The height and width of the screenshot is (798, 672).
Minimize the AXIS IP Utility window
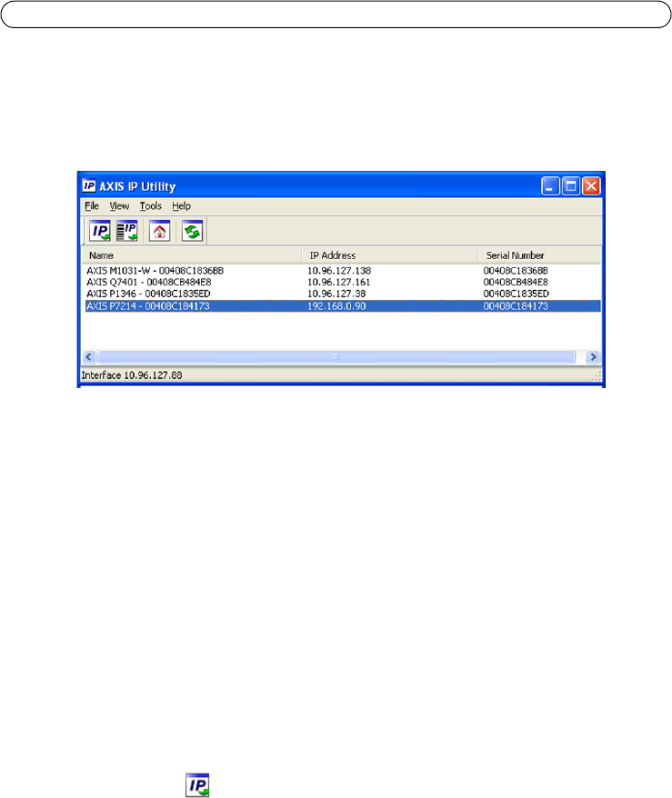[x=550, y=186]
